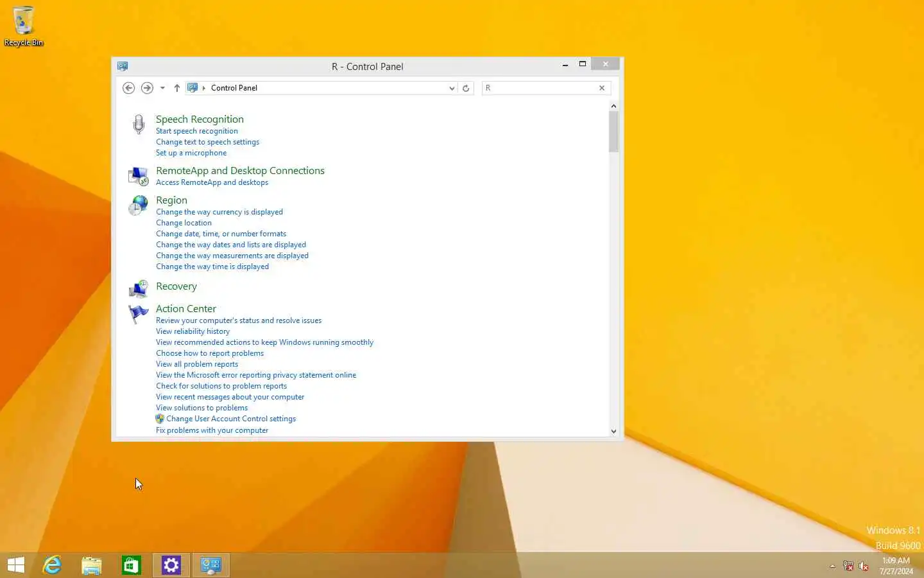
Task: Click View reliability history
Action: [193, 331]
